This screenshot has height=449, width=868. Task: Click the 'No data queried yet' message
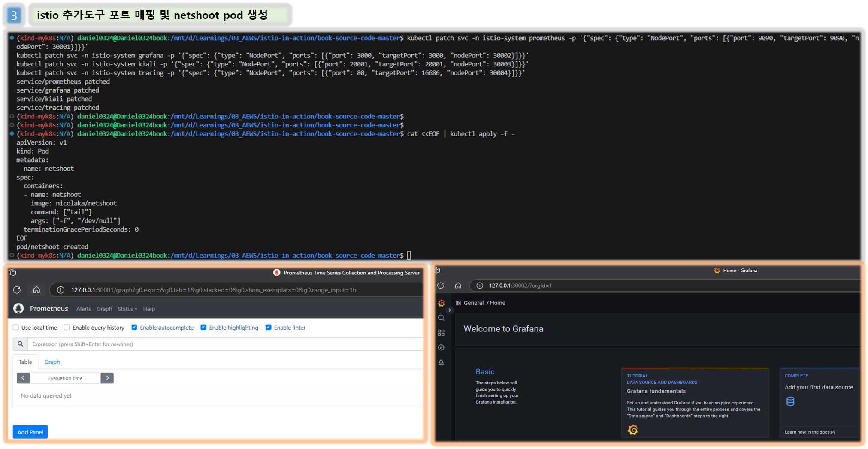(46, 395)
